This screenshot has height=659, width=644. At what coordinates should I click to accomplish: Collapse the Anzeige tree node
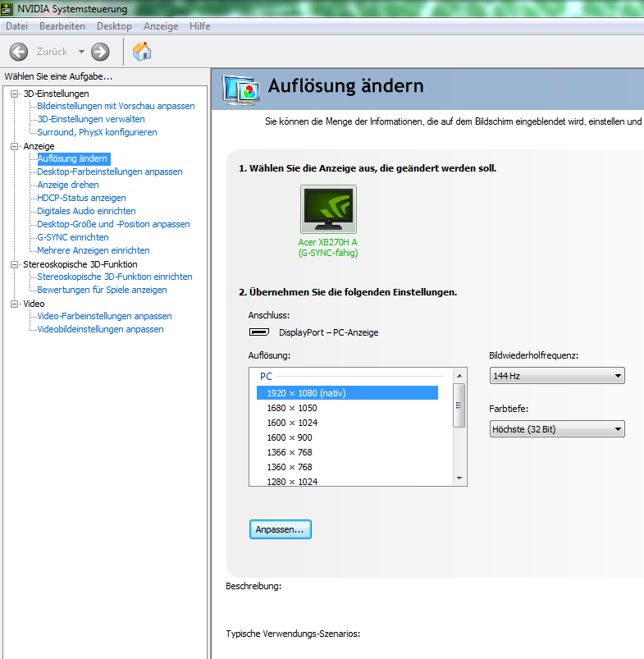coord(14,146)
